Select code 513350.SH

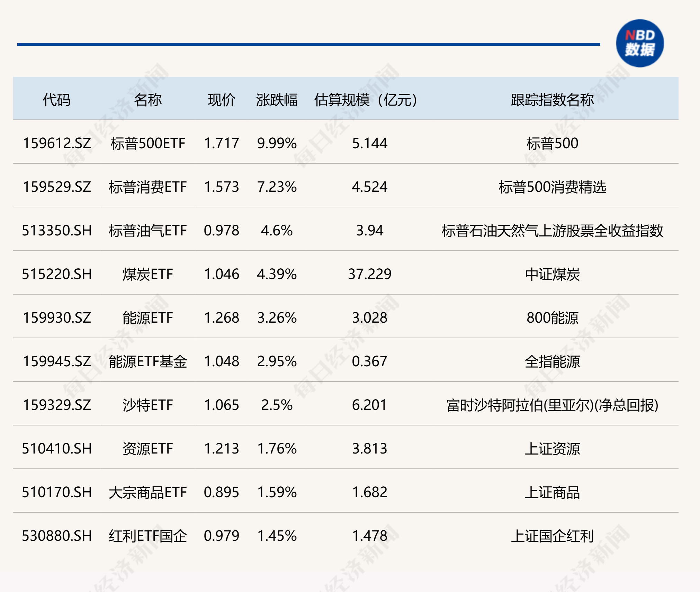pos(57,231)
